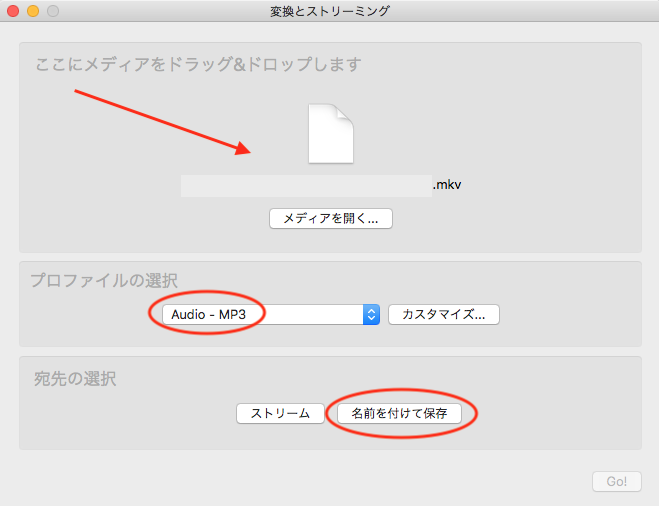Choose 名前を付けて保存 destination
The width and height of the screenshot is (659, 506).
point(399,414)
